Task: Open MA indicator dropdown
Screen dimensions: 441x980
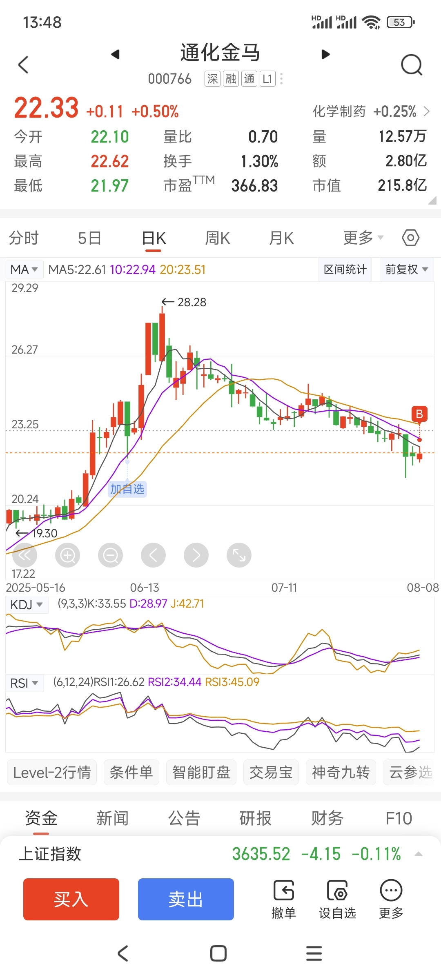Action: click(24, 269)
